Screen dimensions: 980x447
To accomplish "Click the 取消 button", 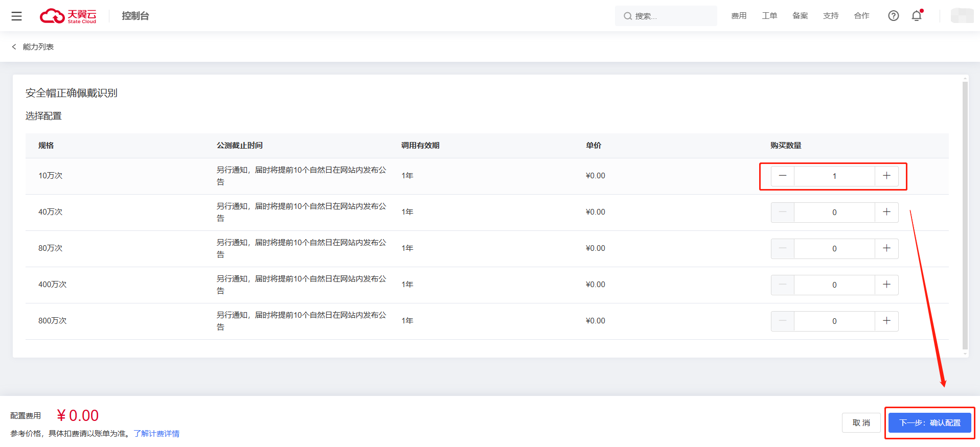I will 861,422.
